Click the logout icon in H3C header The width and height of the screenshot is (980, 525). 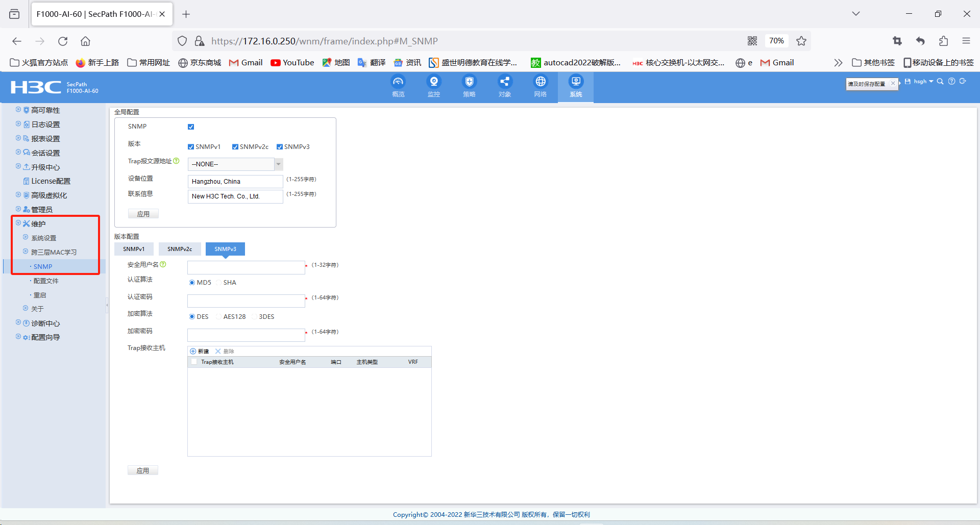(963, 82)
